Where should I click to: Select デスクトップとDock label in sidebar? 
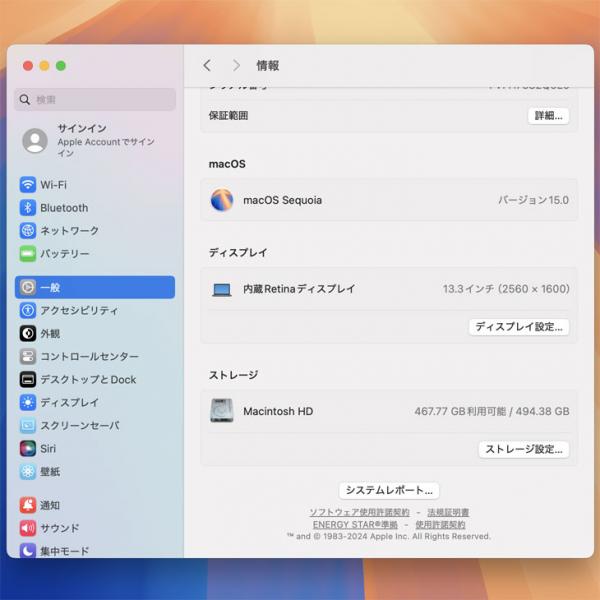point(88,379)
